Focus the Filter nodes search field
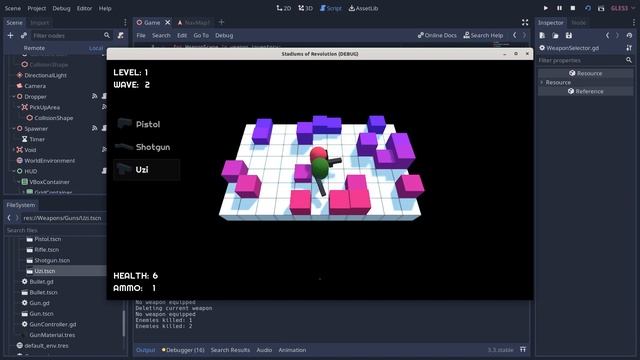Screen dimensions: 640x360 [x=71, y=36]
